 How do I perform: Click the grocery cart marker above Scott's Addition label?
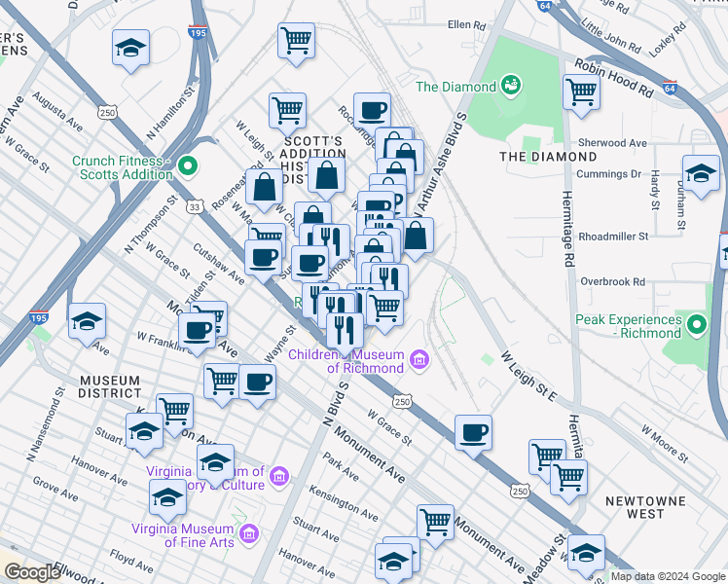pyautogui.click(x=287, y=112)
